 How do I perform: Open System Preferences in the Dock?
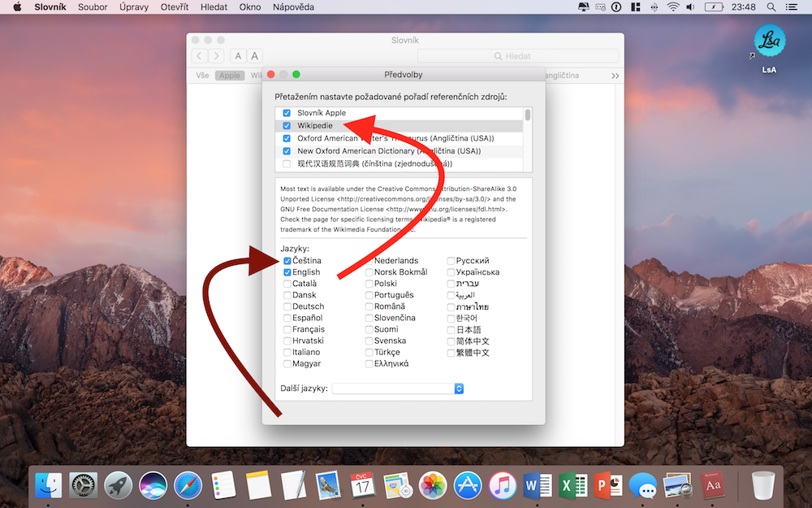[x=83, y=486]
